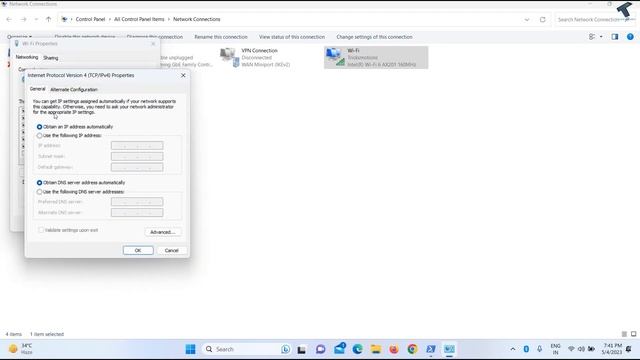
Task: Open recent locations dropdown arrow
Action: (36, 19)
